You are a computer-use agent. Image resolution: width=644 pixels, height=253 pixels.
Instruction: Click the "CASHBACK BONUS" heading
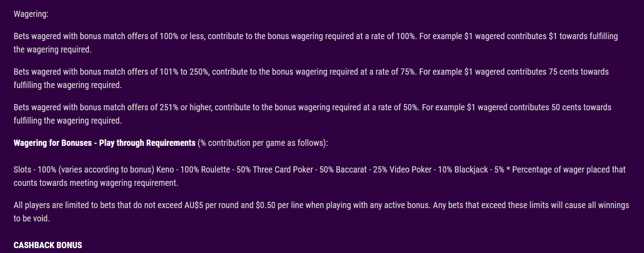click(x=48, y=245)
